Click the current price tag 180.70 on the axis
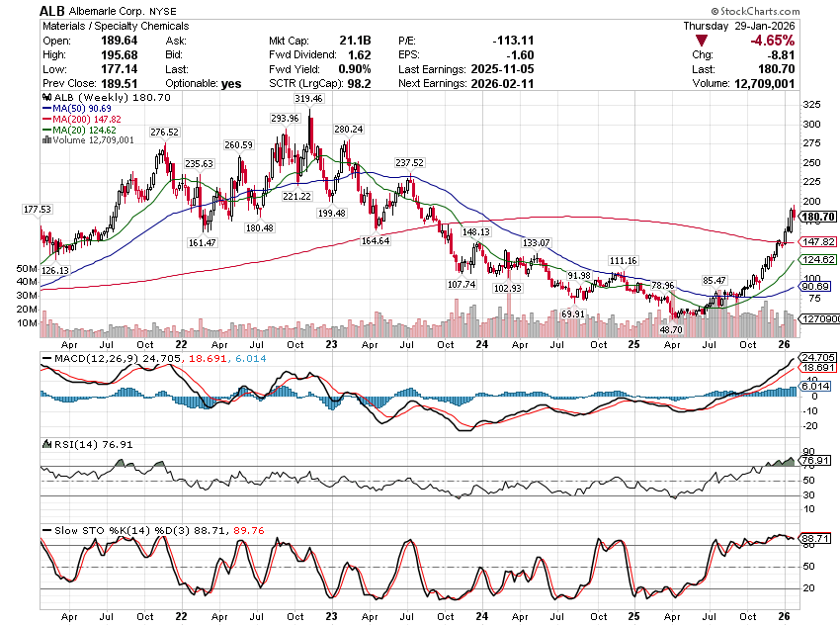This screenshot has height=626, width=840. [x=819, y=217]
